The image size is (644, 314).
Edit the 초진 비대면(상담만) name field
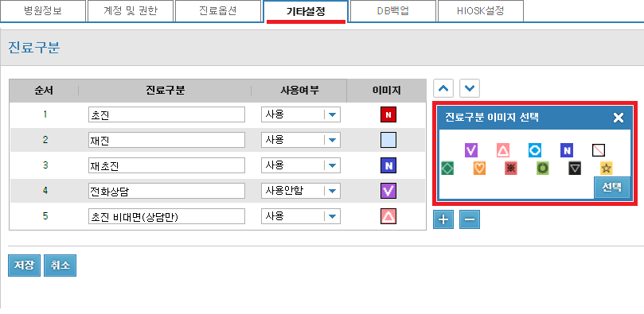point(166,216)
